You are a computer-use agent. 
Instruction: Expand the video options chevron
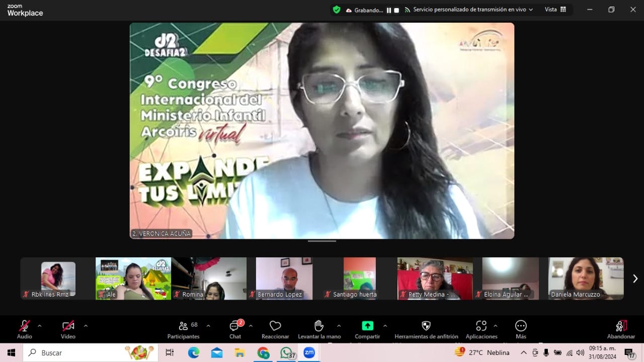tap(86, 326)
